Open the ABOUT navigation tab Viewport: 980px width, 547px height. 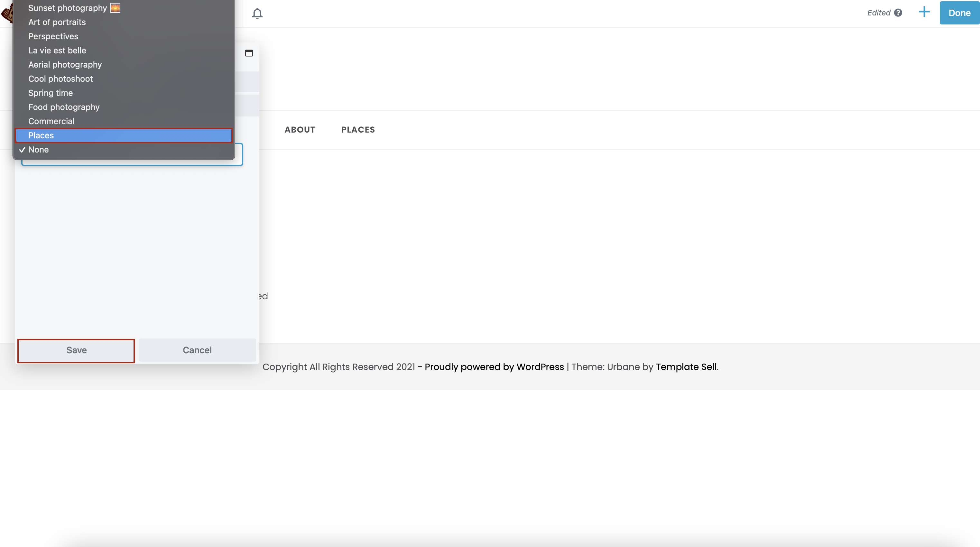(300, 130)
